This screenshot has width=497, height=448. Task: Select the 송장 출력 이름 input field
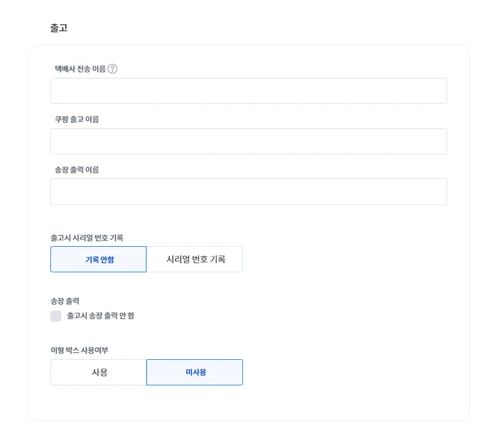(x=249, y=191)
